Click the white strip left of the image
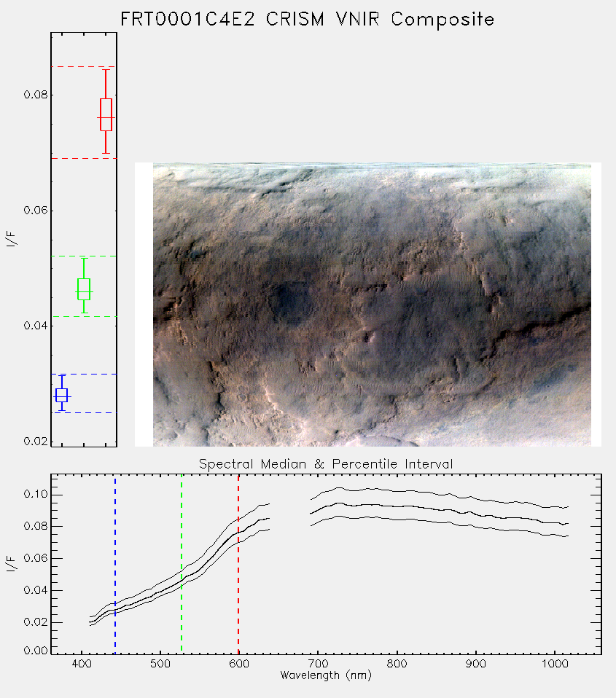Screen dimensions: 616x698 tap(144, 305)
